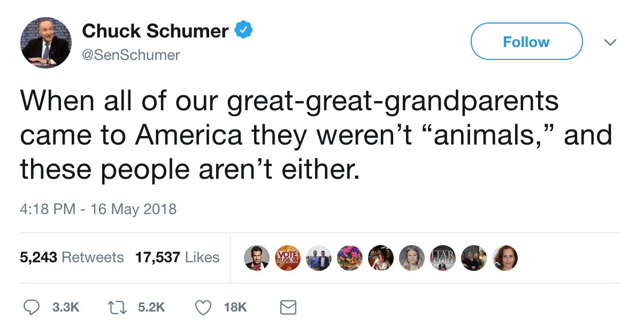The width and height of the screenshot is (644, 334).
Task: Click the 3.3K replies count
Action: coord(66,307)
